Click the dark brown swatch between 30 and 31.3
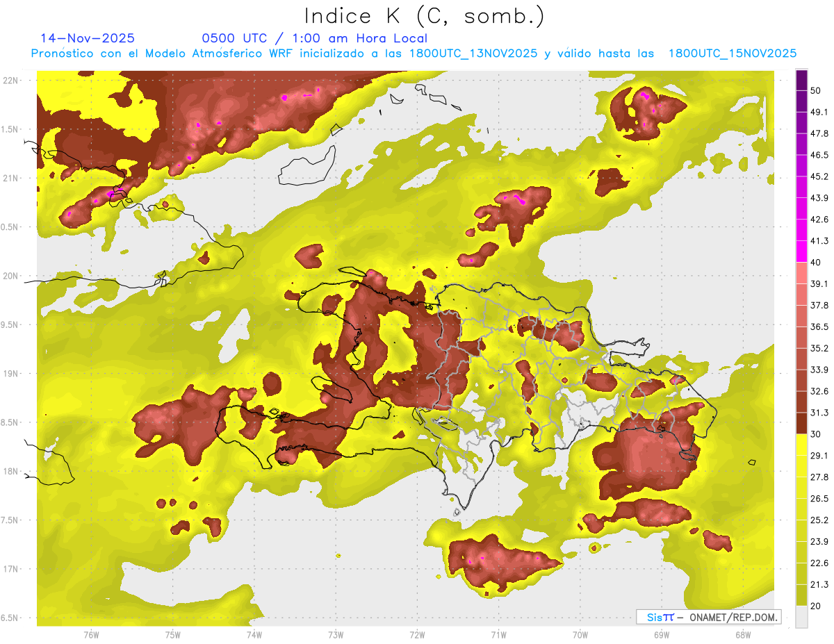 (x=801, y=423)
